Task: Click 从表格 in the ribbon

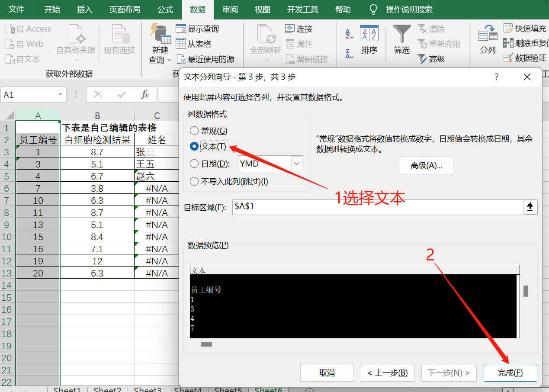Action: tap(194, 44)
